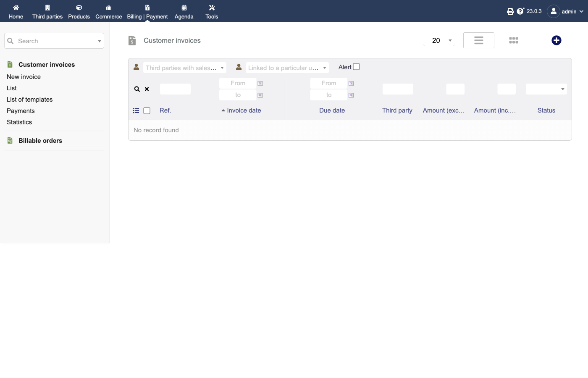Viewport: 588px width, 378px height.
Task: Open Due date to calendar picker
Action: pyautogui.click(x=351, y=95)
